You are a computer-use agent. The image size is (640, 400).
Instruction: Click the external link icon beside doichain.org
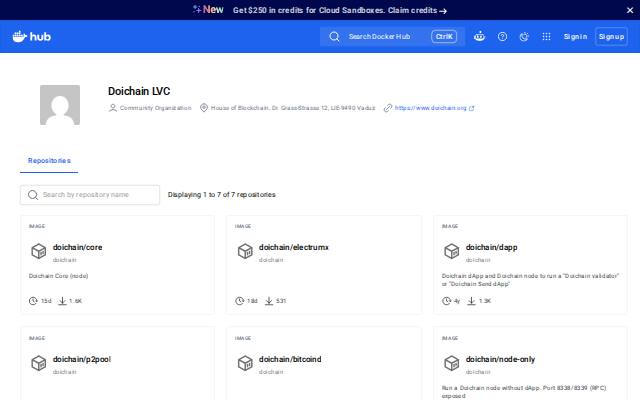pyautogui.click(x=471, y=108)
